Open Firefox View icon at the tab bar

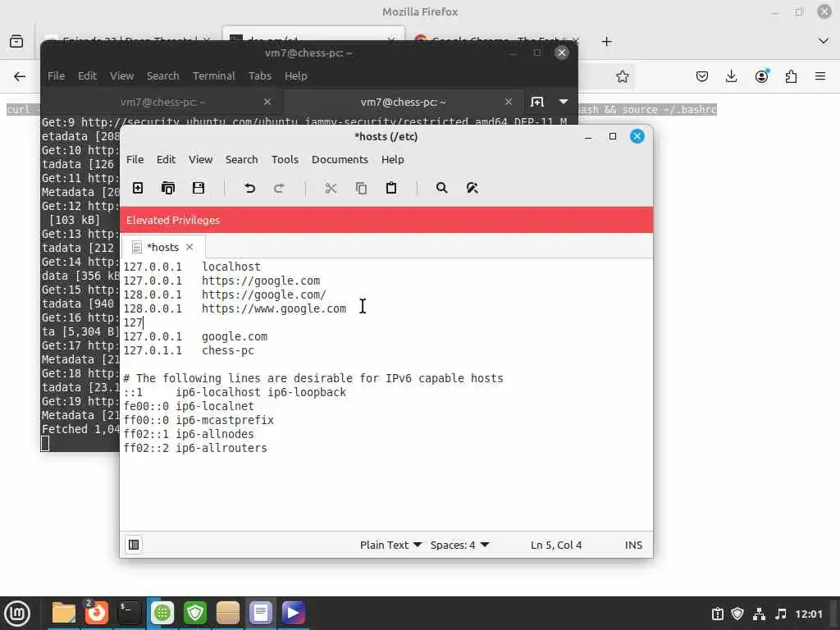[x=16, y=41]
